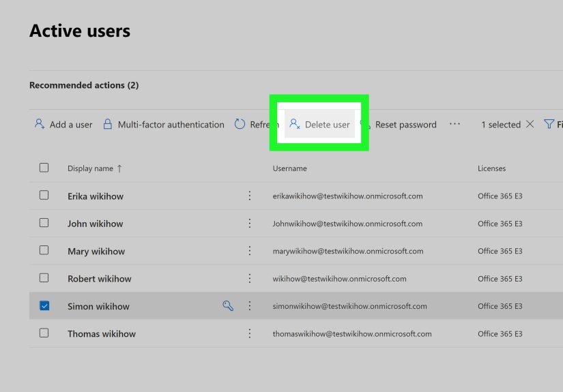Toggle the select-all checkbox in header
Image resolution: width=563 pixels, height=392 pixels.
coord(44,168)
